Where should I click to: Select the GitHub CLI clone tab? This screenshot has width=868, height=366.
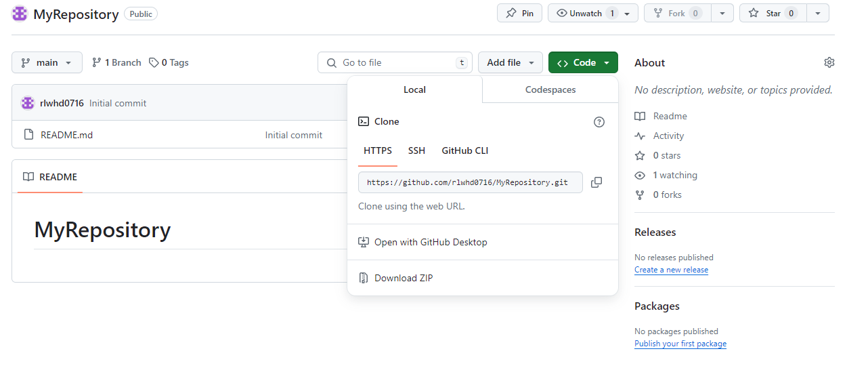(465, 151)
